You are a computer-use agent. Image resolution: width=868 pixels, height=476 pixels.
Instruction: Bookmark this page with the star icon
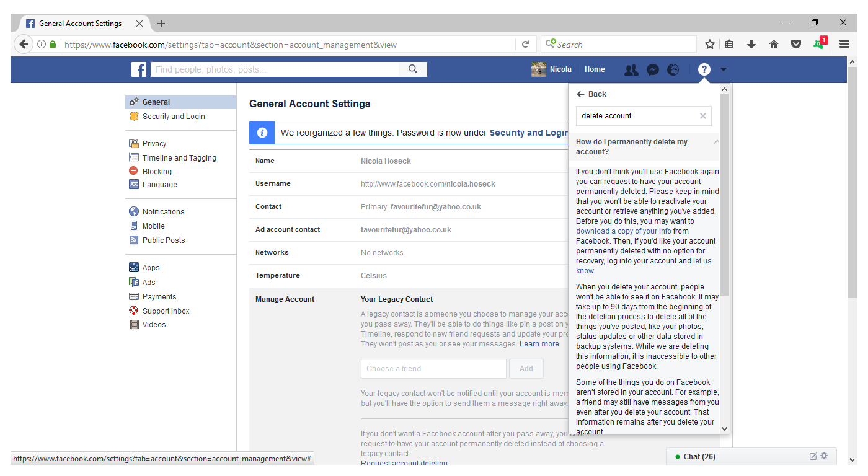[710, 44]
